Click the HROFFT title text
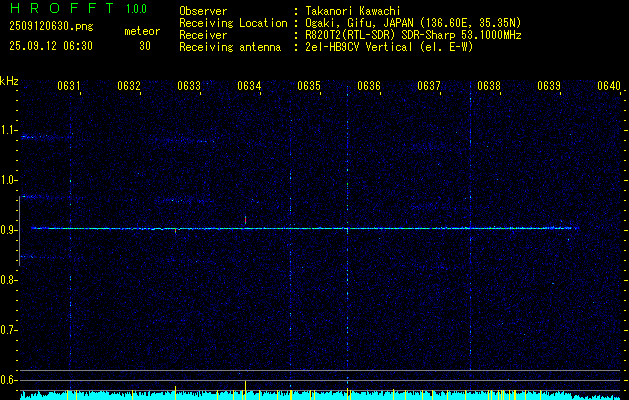The image size is (629, 400). pyautogui.click(x=62, y=8)
